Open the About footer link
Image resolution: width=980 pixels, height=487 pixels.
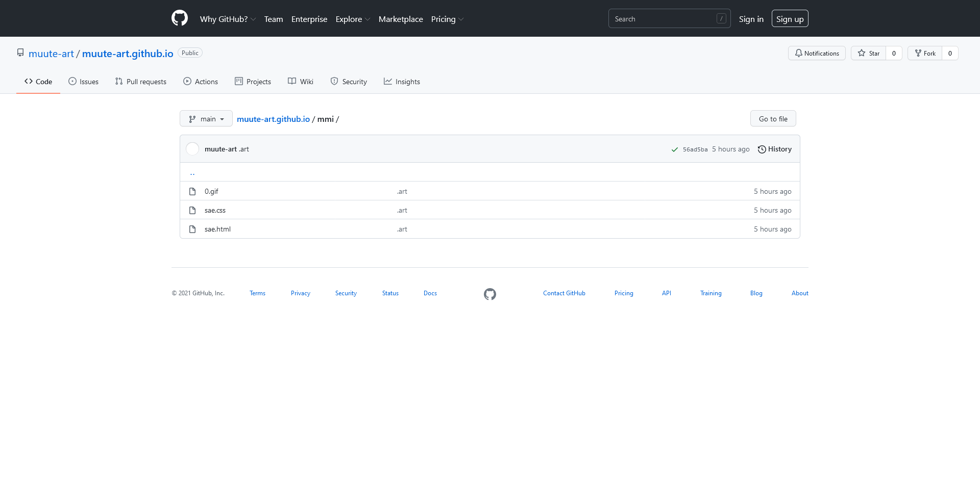(800, 293)
